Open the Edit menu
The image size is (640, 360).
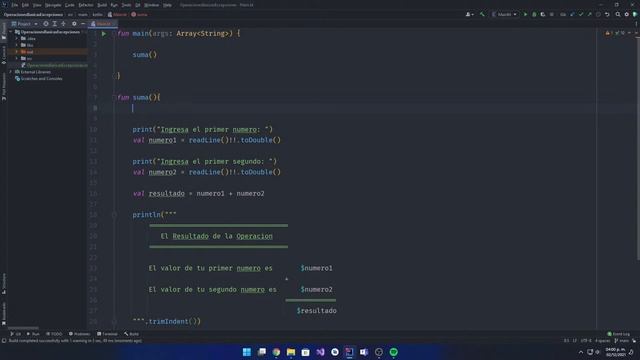25,5
